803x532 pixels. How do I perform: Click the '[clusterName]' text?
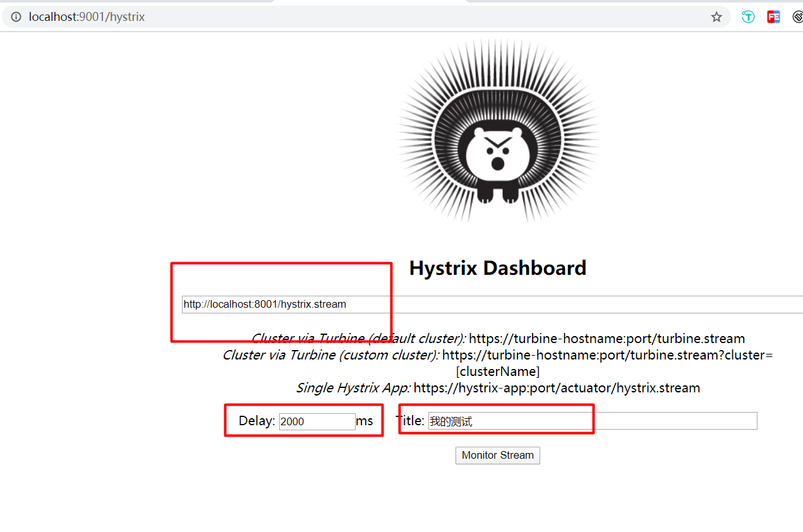[x=498, y=372]
